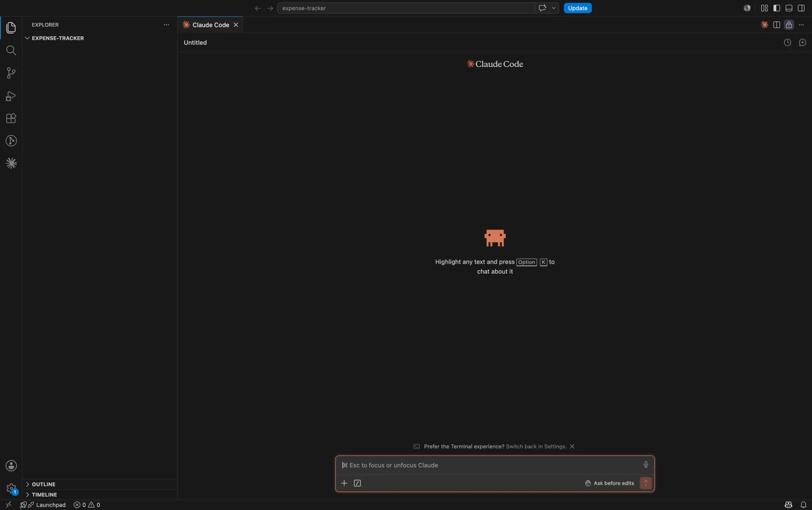Toggle the bottom panel

[x=789, y=8]
